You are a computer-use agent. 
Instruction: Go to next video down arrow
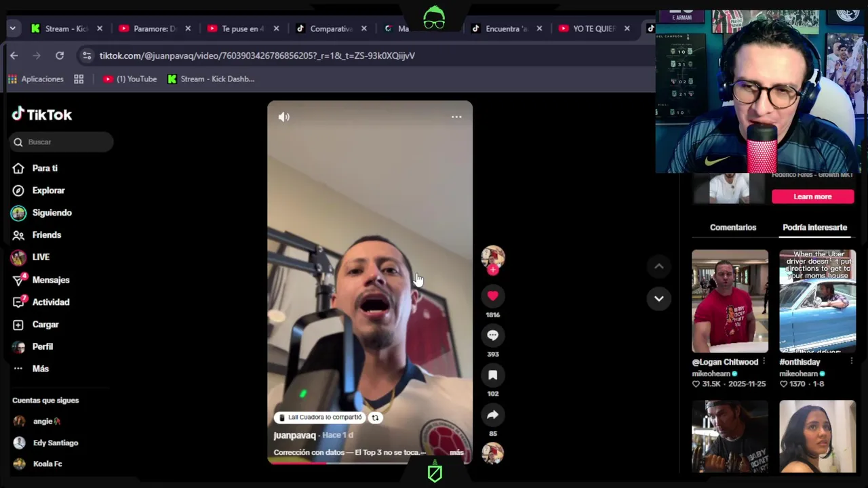pos(658,298)
